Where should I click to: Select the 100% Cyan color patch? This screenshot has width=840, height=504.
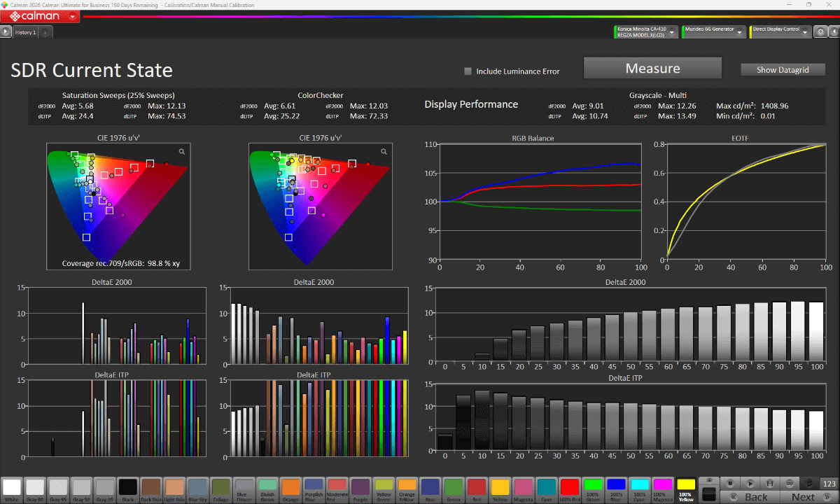tap(640, 489)
